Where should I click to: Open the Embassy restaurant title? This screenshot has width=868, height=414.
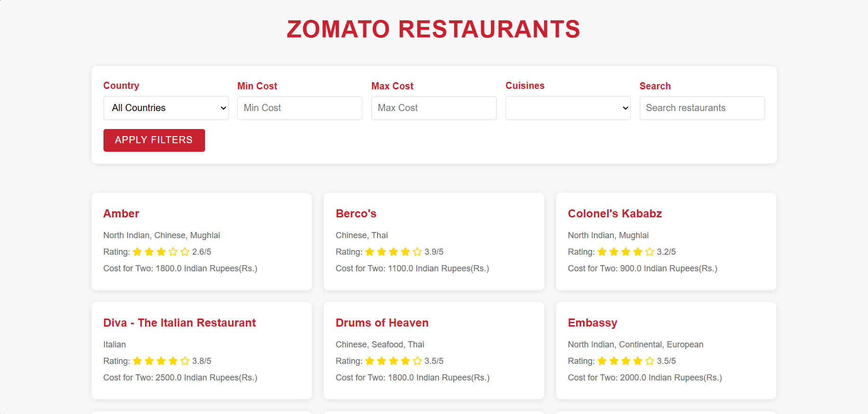593,323
